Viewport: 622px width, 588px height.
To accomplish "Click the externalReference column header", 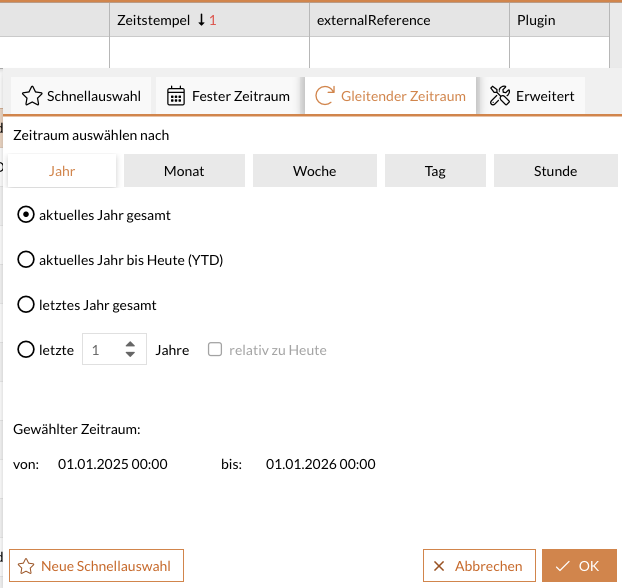I will pos(409,20).
